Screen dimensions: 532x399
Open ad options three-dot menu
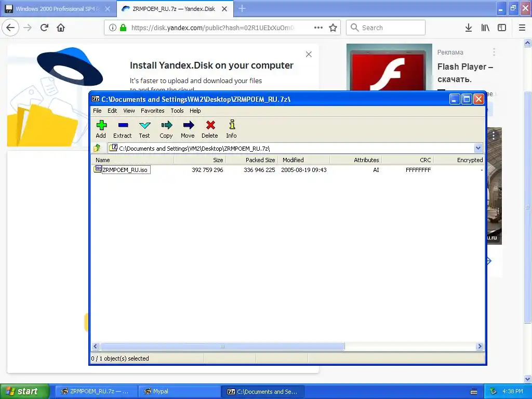(494, 52)
